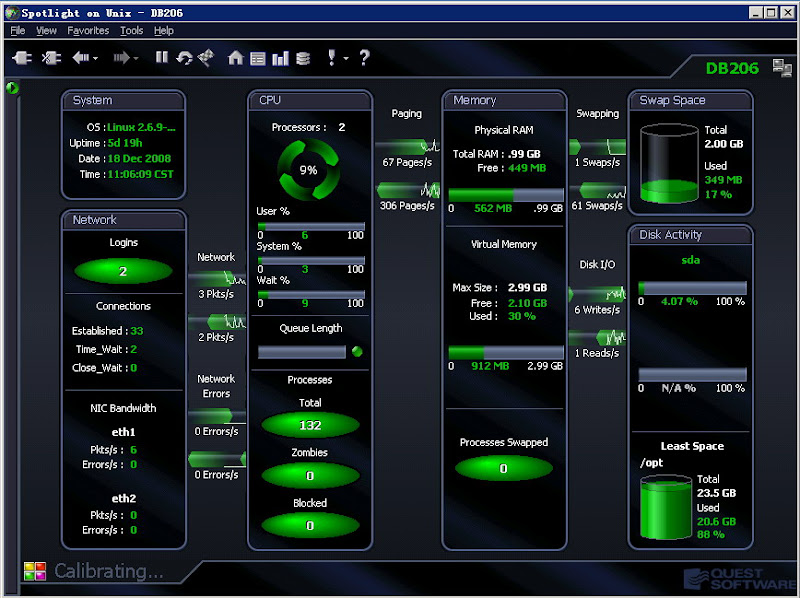800x598 pixels.
Task: Click the Logins oval showing 2
Action: (123, 271)
